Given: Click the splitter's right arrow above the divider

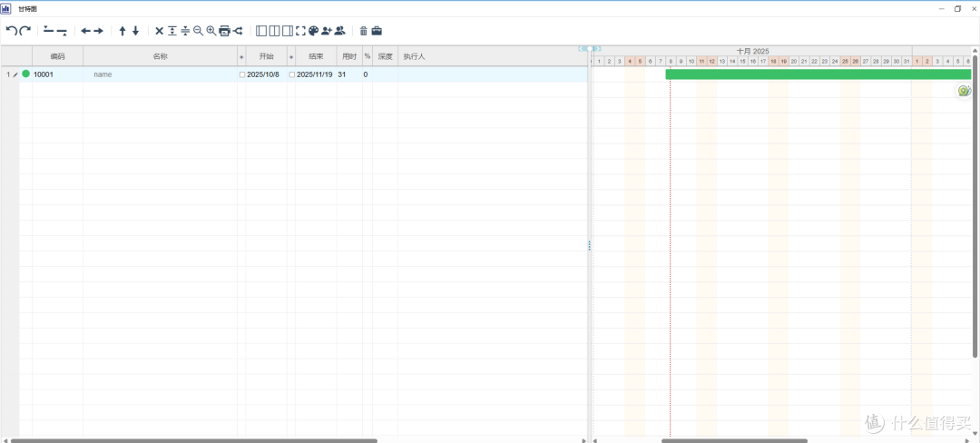Looking at the screenshot, I should point(598,48).
